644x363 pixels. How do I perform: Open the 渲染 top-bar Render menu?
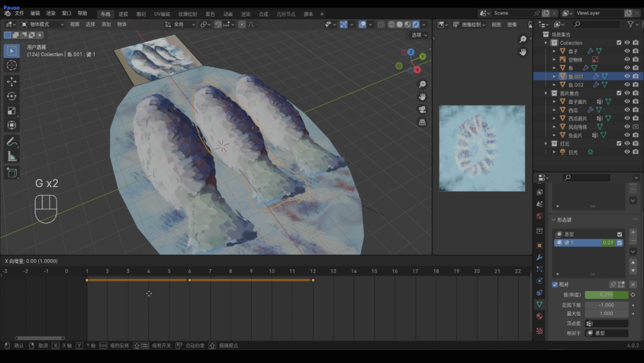[x=51, y=13]
